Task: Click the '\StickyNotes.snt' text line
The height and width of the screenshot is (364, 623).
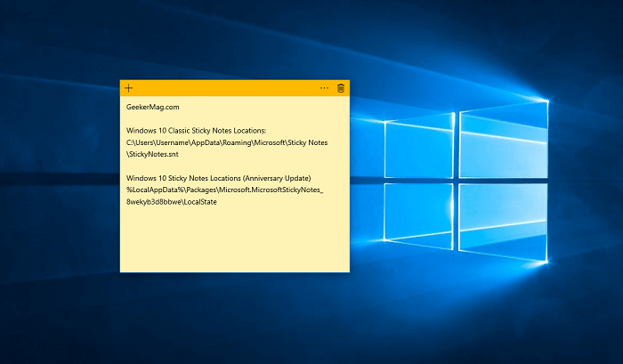Action: (152, 154)
